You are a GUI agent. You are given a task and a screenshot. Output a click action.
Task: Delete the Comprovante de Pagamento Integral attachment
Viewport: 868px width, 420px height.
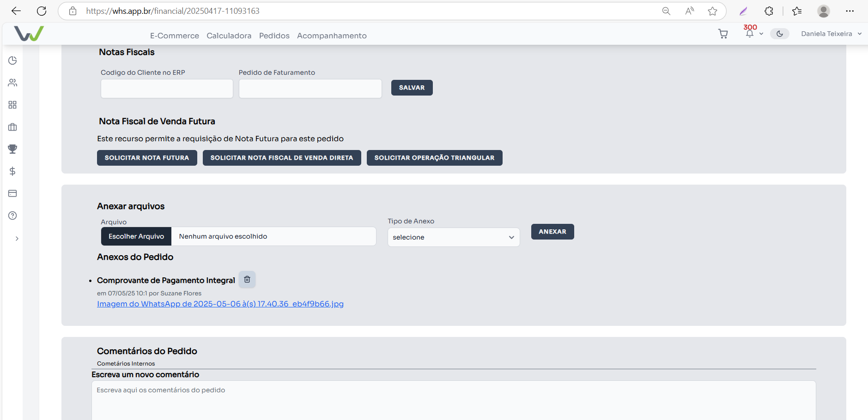(247, 279)
